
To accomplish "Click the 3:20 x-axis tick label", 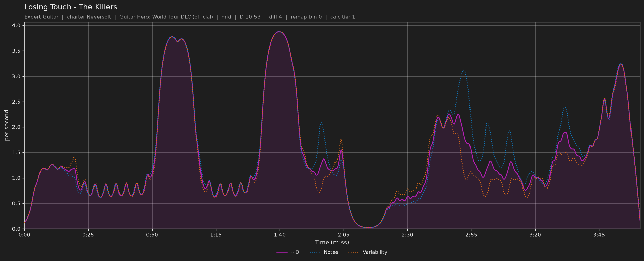I will [x=535, y=235].
